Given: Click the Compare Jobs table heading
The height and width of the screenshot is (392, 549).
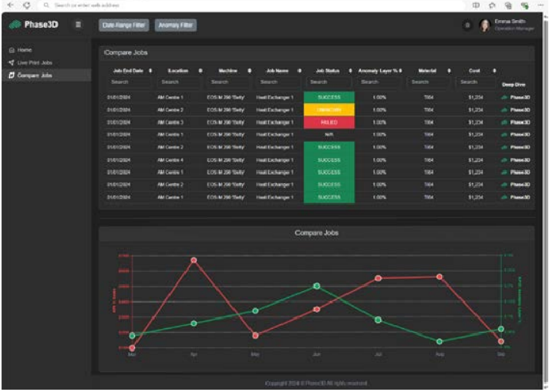Looking at the screenshot, I should pyautogui.click(x=126, y=53).
